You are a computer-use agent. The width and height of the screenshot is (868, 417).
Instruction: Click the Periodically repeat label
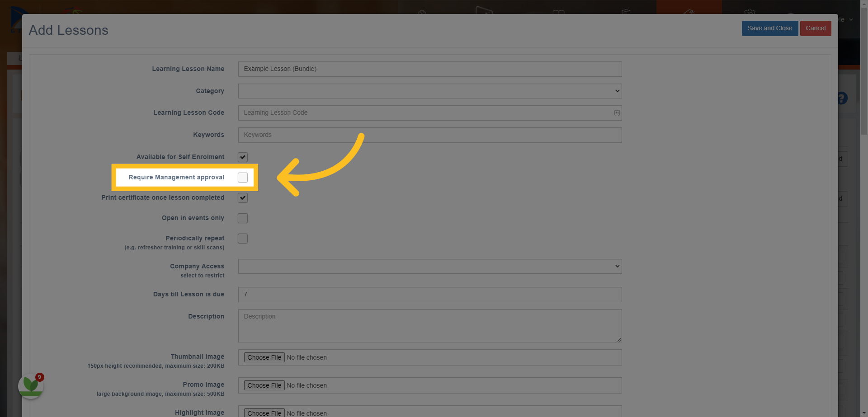195,238
